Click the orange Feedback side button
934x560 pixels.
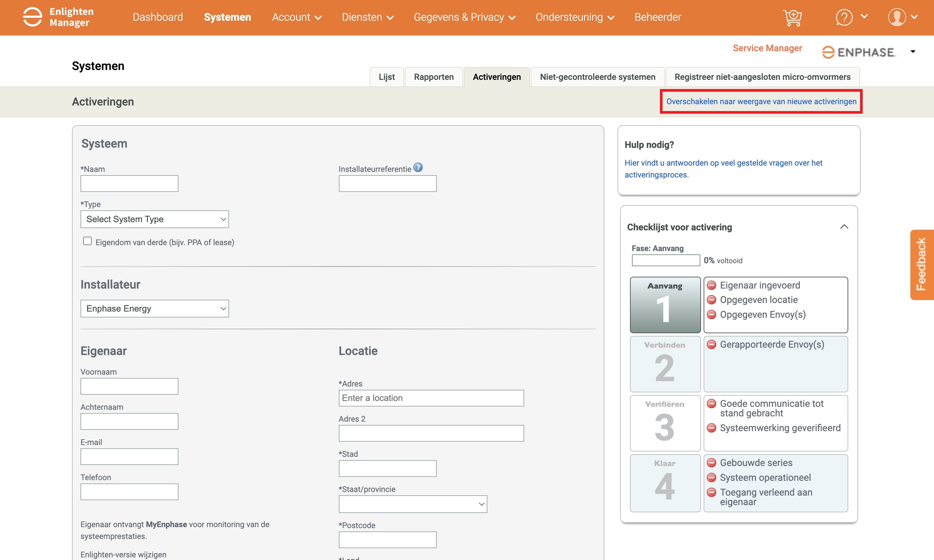(922, 265)
